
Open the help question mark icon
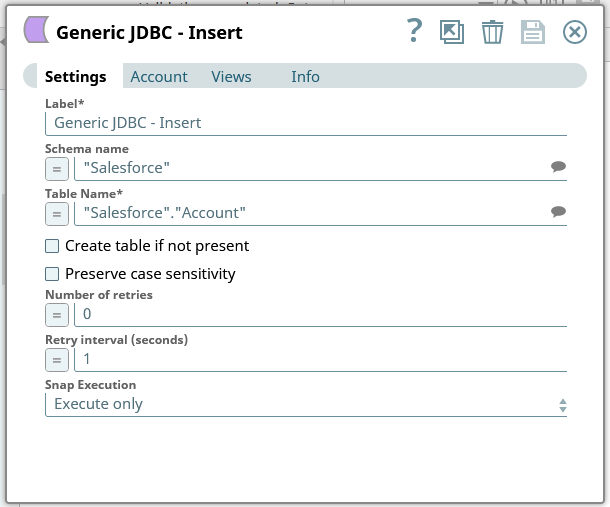(x=415, y=32)
